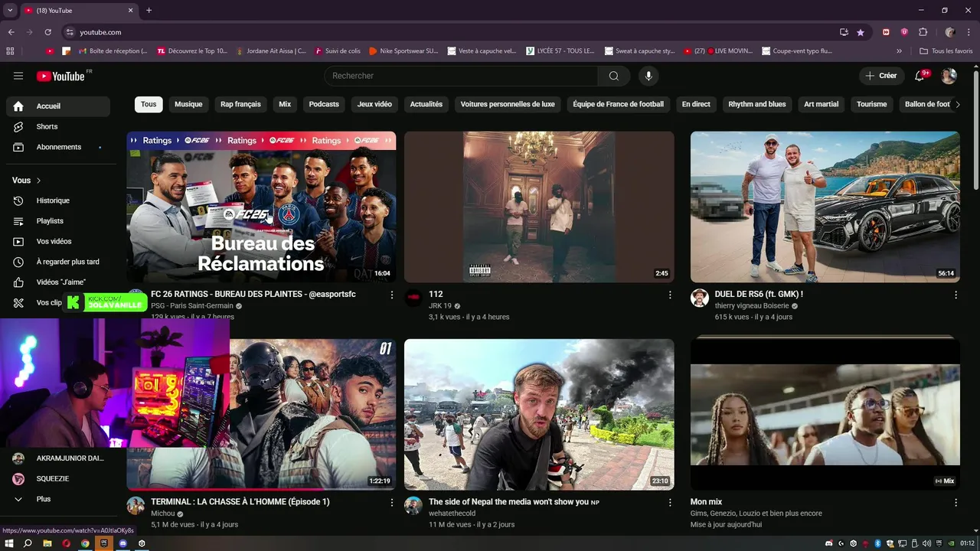Play the Bureau des Réclamations thumbnail
The image size is (980, 551).
coord(261,207)
